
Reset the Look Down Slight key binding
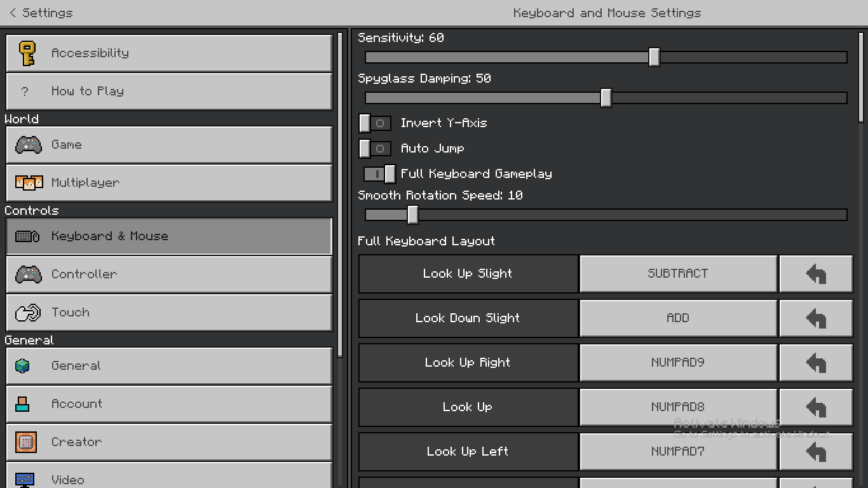tap(816, 318)
